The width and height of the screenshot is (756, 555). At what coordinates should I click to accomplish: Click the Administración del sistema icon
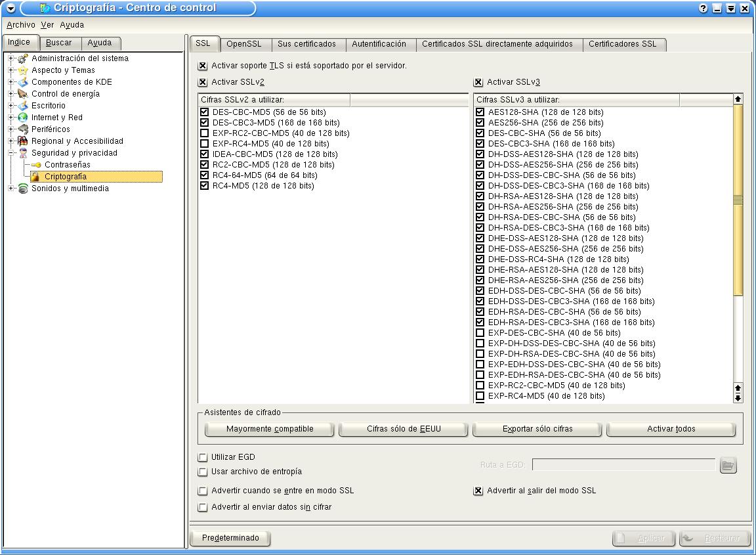pos(23,58)
